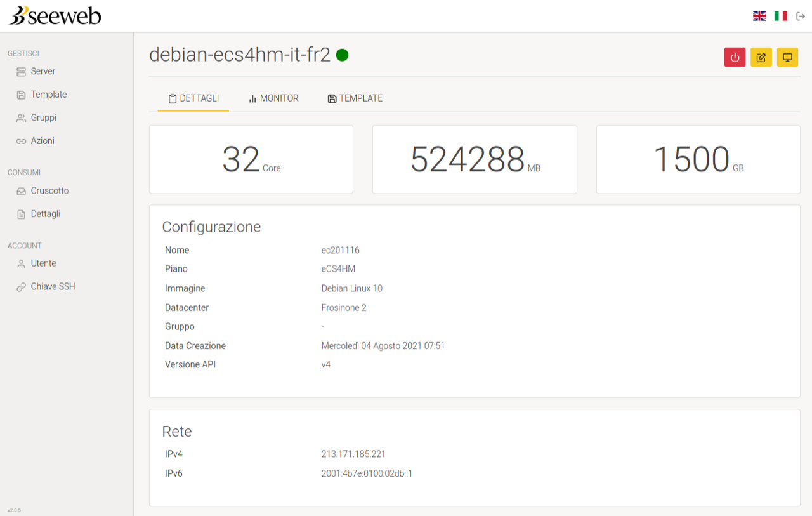This screenshot has width=812, height=516.
Task: Click the logout icon
Action: pyautogui.click(x=801, y=16)
